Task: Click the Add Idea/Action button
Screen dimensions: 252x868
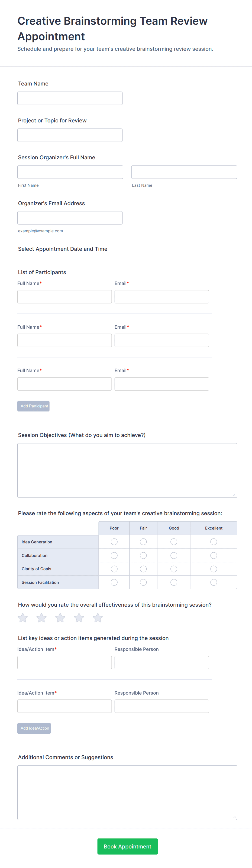Action: (34, 728)
